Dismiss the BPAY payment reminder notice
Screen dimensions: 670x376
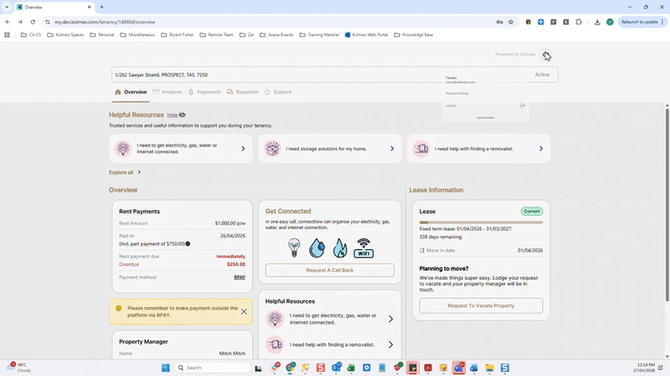coord(244,312)
